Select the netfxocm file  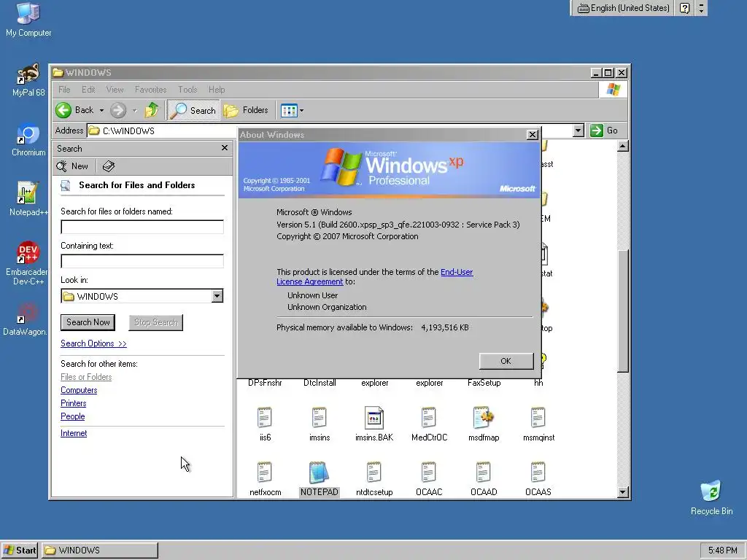[x=265, y=478]
